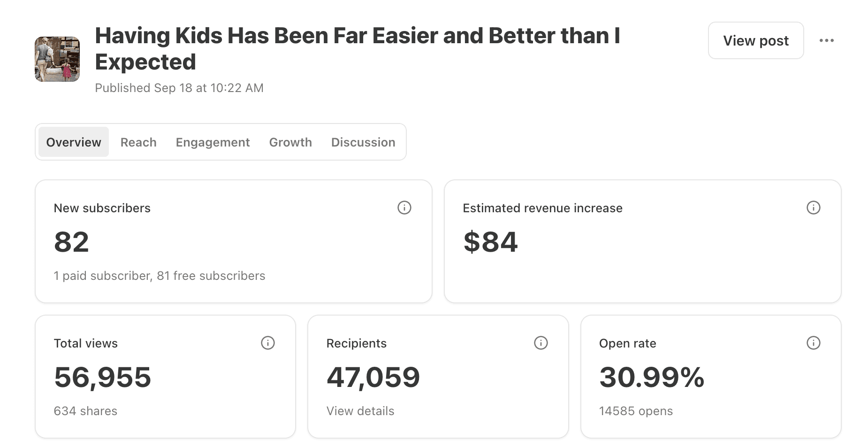Show info tooltip for Recipients
The width and height of the screenshot is (868, 448).
pos(541,343)
